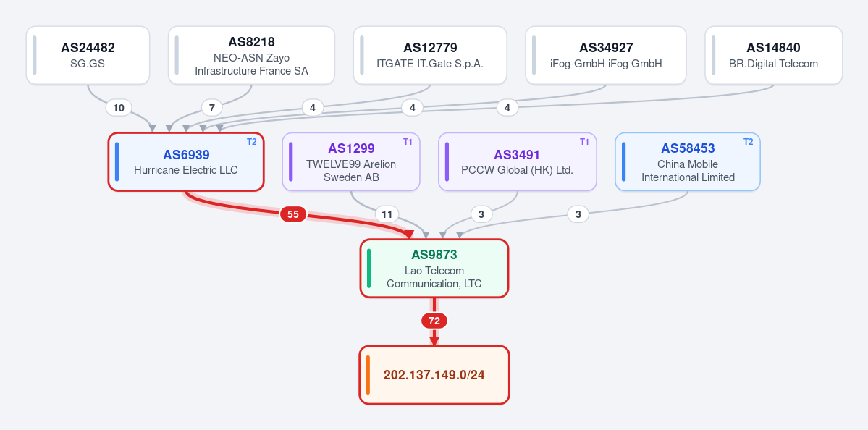
Task: Select the AS24482 SG.GS node
Action: tap(88, 55)
